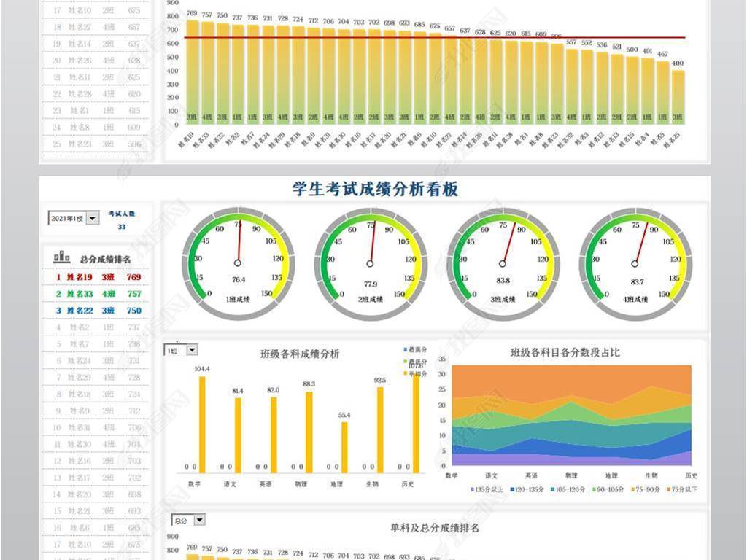Image resolution: width=747 pixels, height=560 pixels.
Task: Click the 英语 bar labeled 82.0
Action: (274, 435)
